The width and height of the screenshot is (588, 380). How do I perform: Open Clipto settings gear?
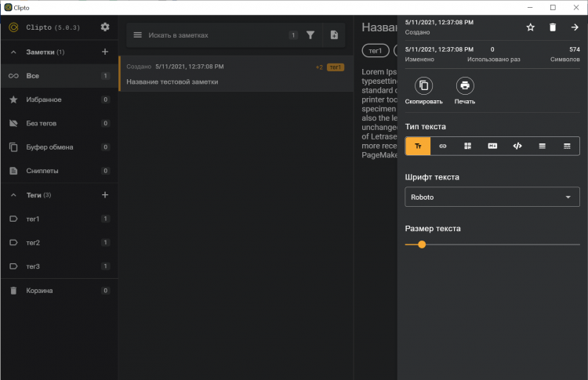click(105, 27)
